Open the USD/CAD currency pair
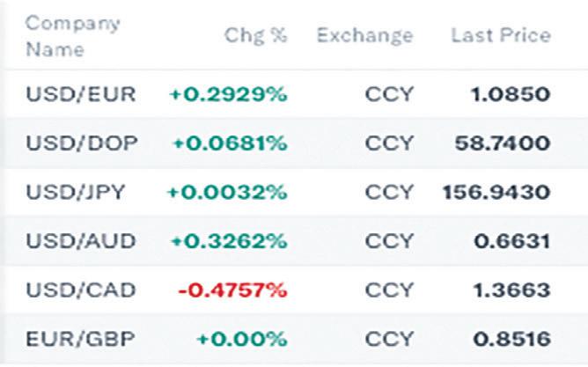The width and height of the screenshot is (588, 367). point(81,290)
